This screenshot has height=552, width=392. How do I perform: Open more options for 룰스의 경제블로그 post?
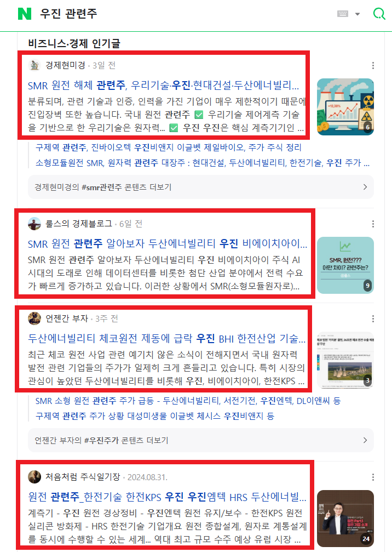(x=373, y=224)
